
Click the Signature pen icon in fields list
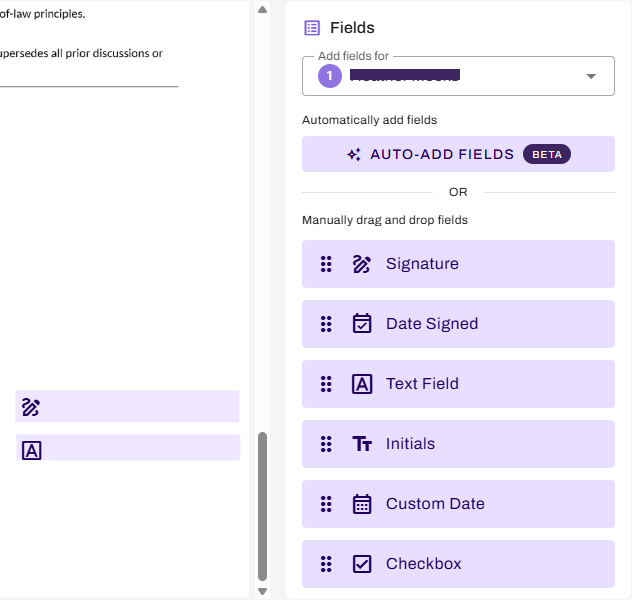(x=362, y=264)
